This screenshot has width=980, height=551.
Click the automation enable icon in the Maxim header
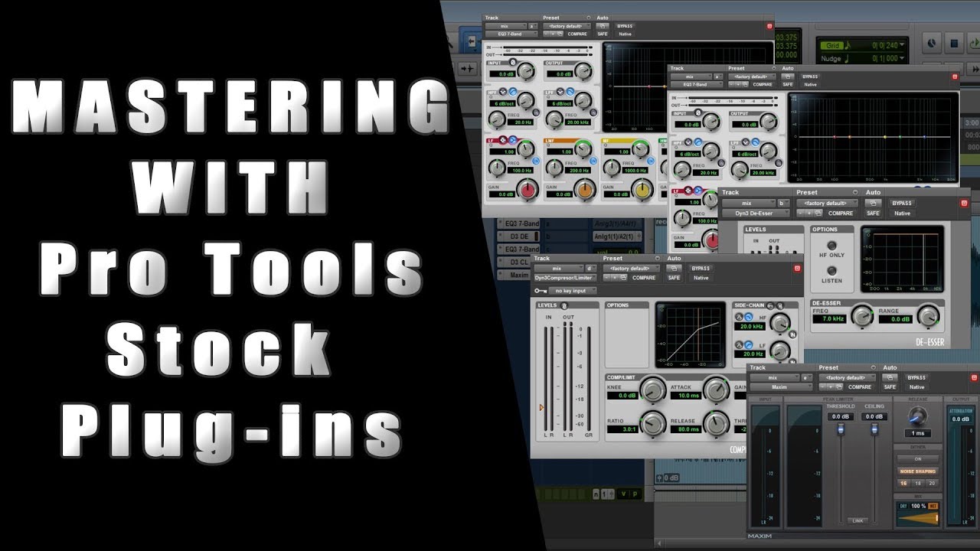(890, 377)
